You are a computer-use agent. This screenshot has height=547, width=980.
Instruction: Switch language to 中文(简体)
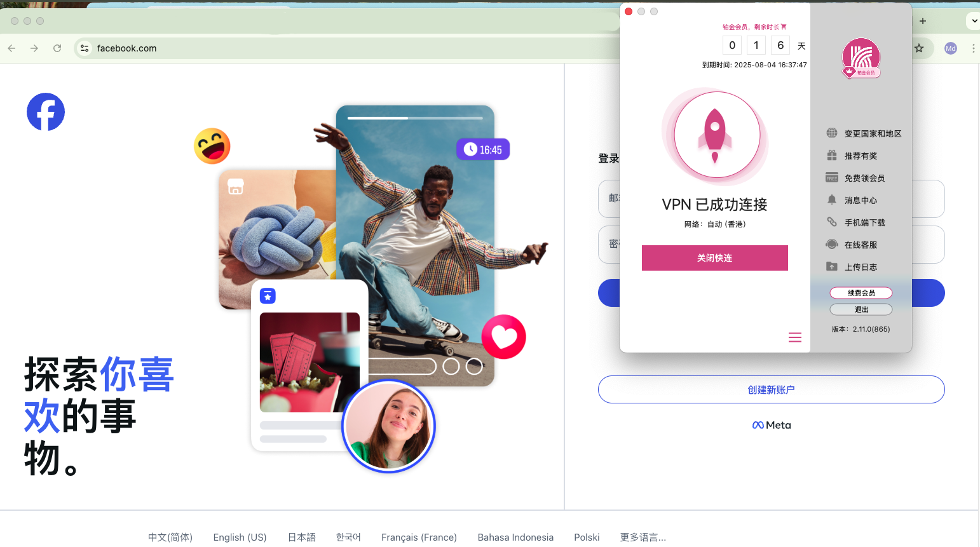pyautogui.click(x=170, y=537)
